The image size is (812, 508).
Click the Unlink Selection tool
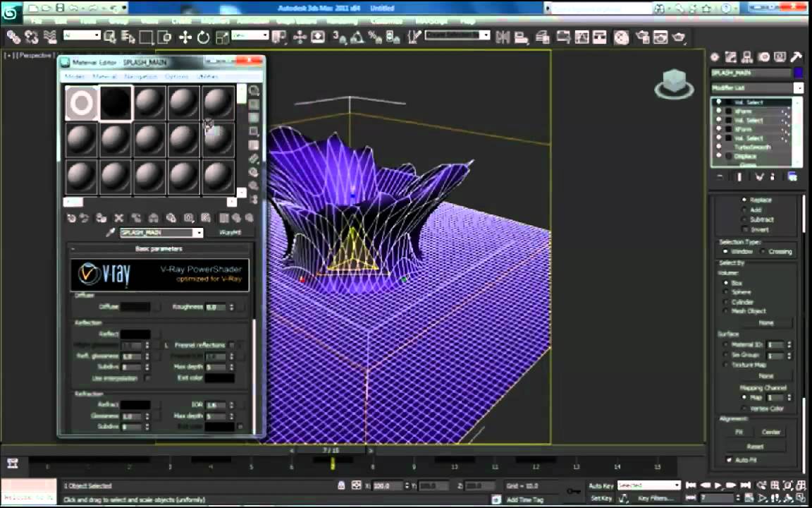(32, 37)
